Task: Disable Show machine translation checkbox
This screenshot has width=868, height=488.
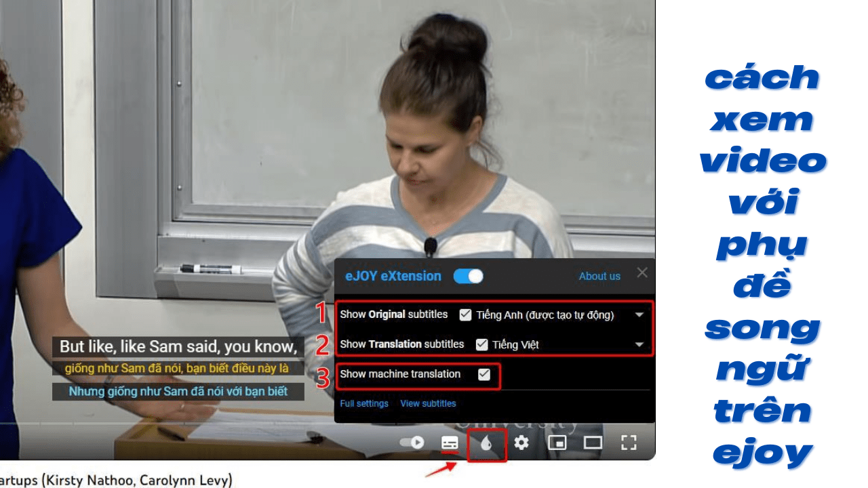Action: (484, 374)
